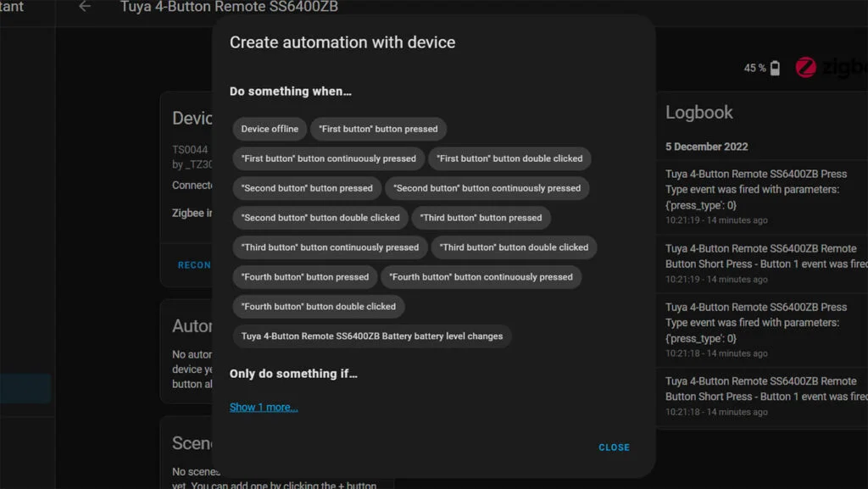The height and width of the screenshot is (489, 868).
Task: Click the Reconfigure button in device card
Action: [194, 265]
